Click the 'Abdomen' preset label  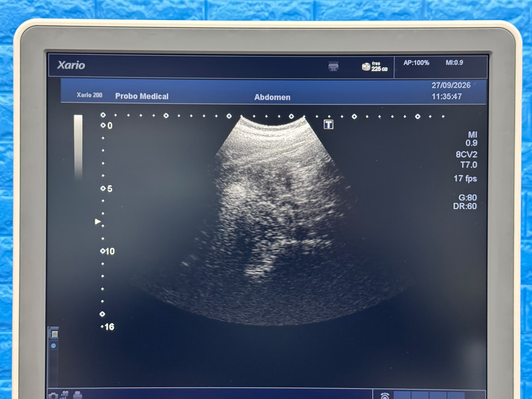272,97
